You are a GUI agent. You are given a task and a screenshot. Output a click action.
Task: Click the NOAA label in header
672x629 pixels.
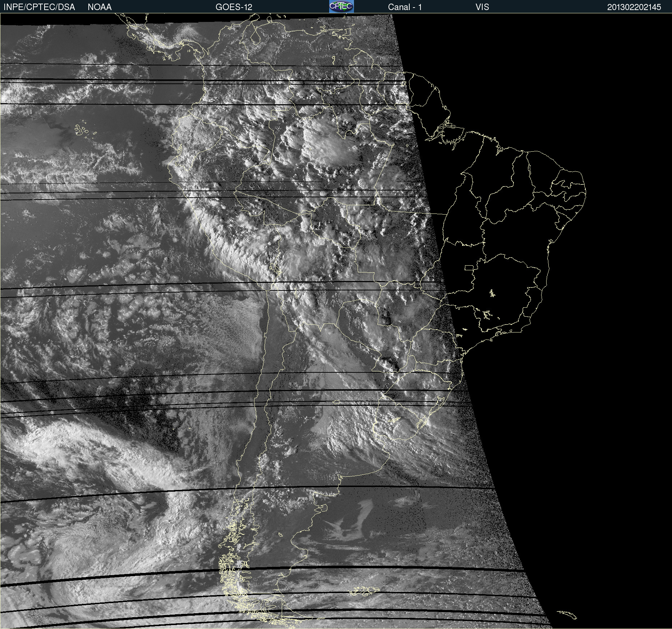[x=100, y=7]
